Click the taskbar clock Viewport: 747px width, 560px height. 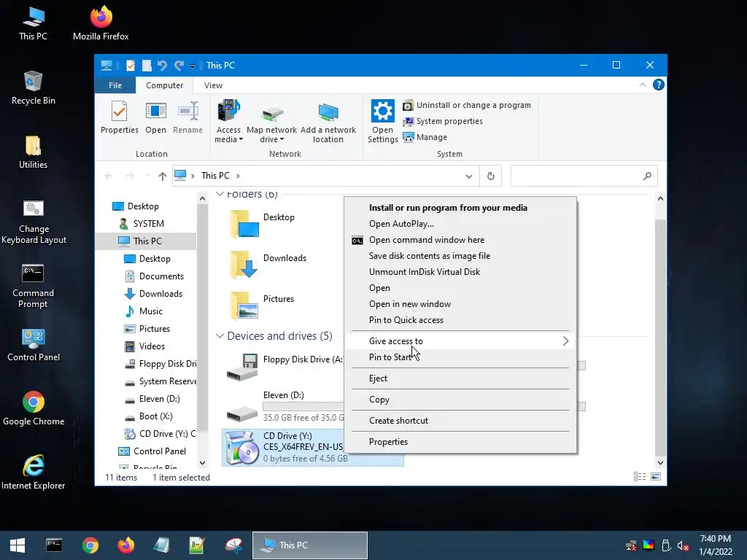pyautogui.click(x=715, y=545)
